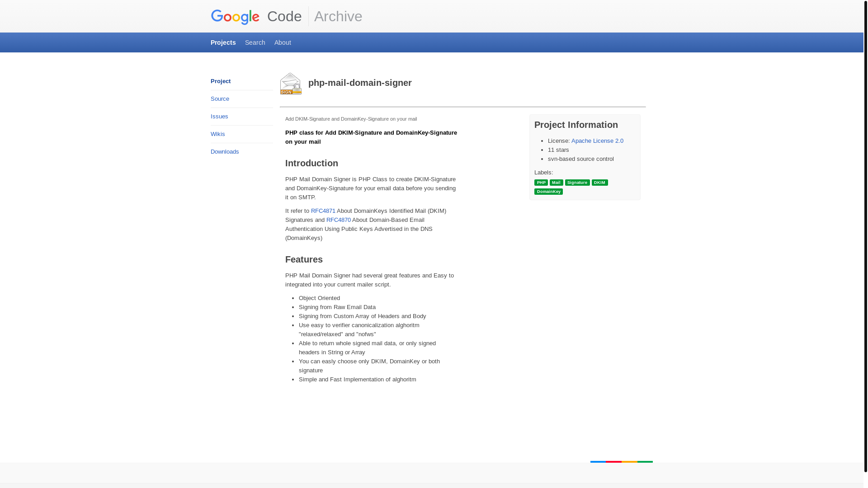Click 'svn-based source control' text
This screenshot has width=868, height=488.
[x=581, y=159]
